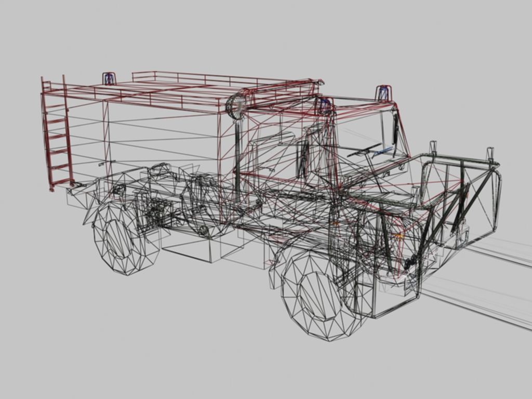This screenshot has width=532, height=399.
Task: Click the windshield wiper on the cab
Action: click(364, 150)
